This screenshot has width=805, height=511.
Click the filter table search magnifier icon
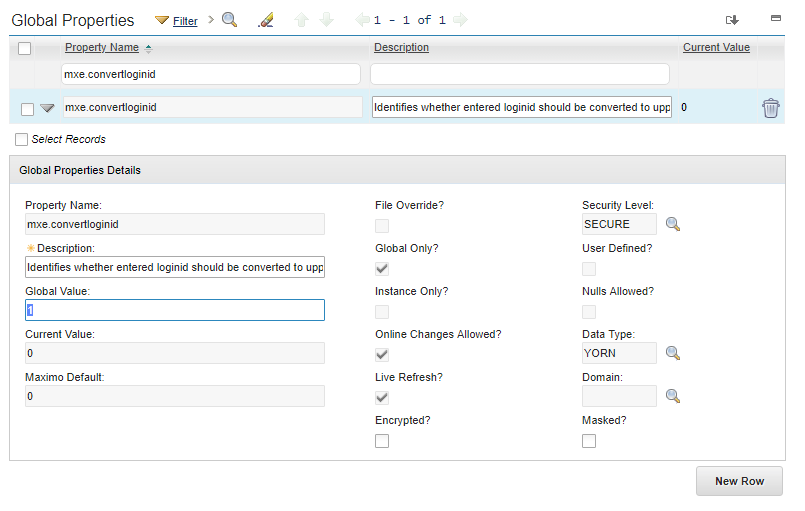coord(229,20)
